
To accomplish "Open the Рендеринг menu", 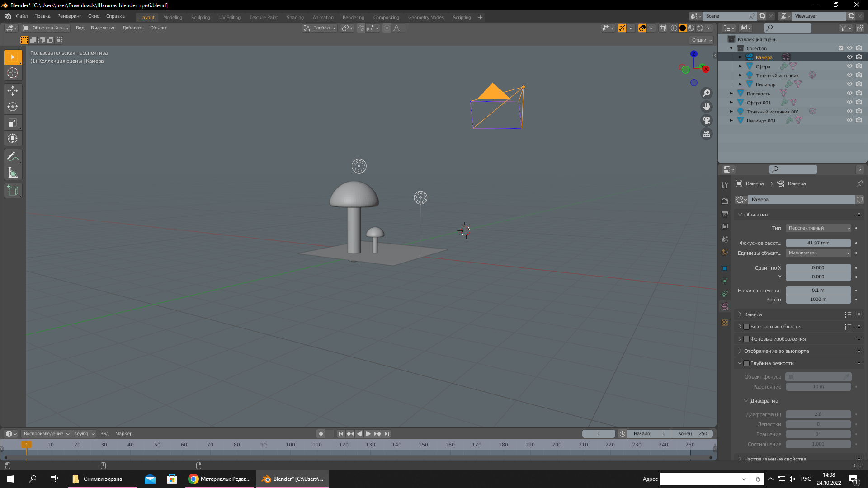I will [69, 16].
